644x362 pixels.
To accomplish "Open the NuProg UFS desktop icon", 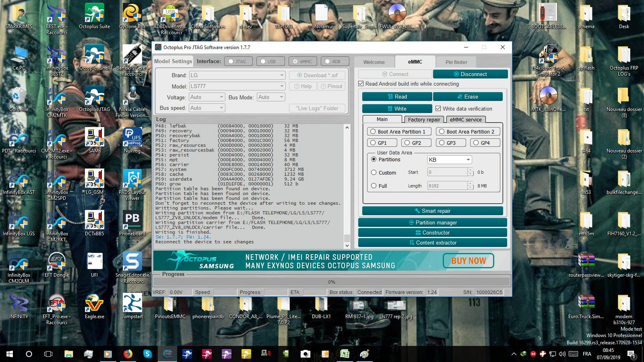I will (132, 140).
